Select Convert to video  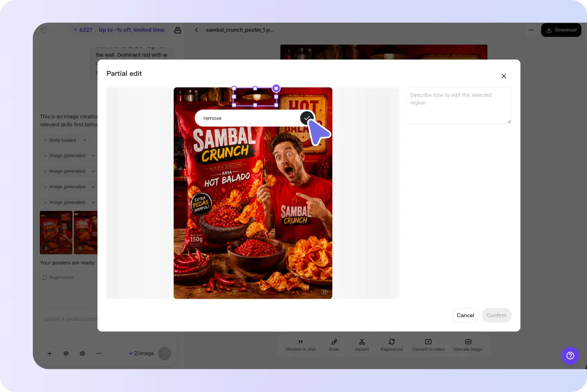point(428,345)
